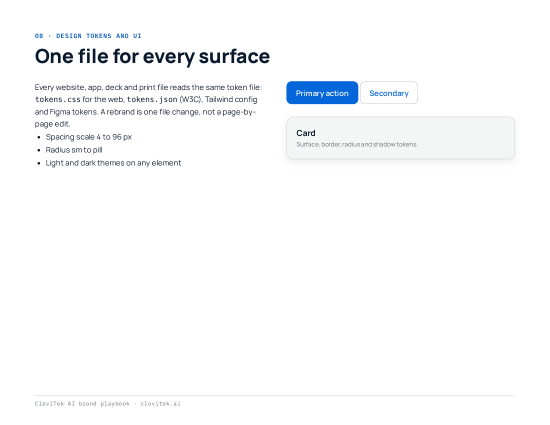
Task: Click the heading One file for every surface
Action: coord(152,56)
